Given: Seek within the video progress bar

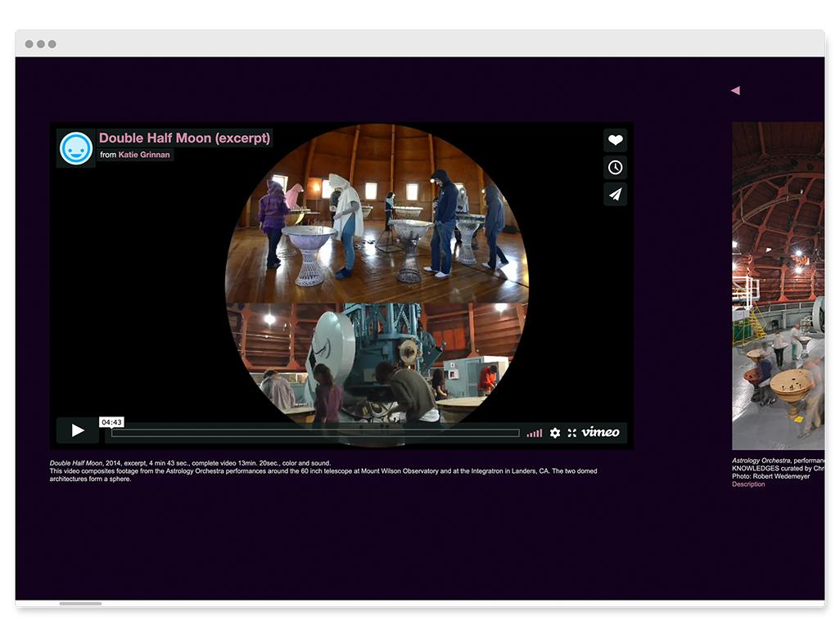Looking at the screenshot, I should (x=315, y=433).
